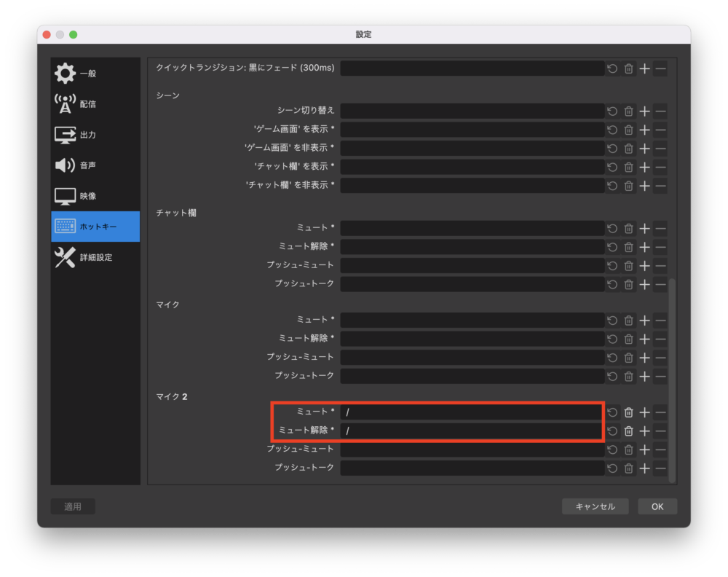Open the 映像 video settings section
Screen dimensions: 728x577
point(95,196)
